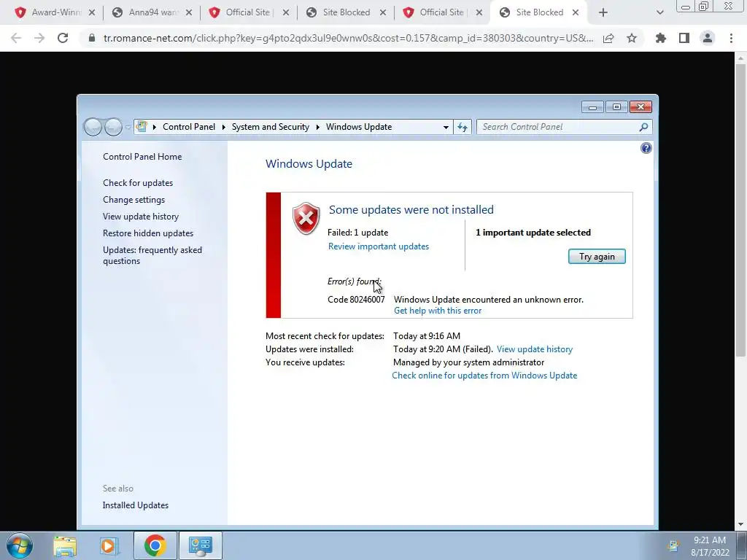Open the address path dropdown arrow

446,127
